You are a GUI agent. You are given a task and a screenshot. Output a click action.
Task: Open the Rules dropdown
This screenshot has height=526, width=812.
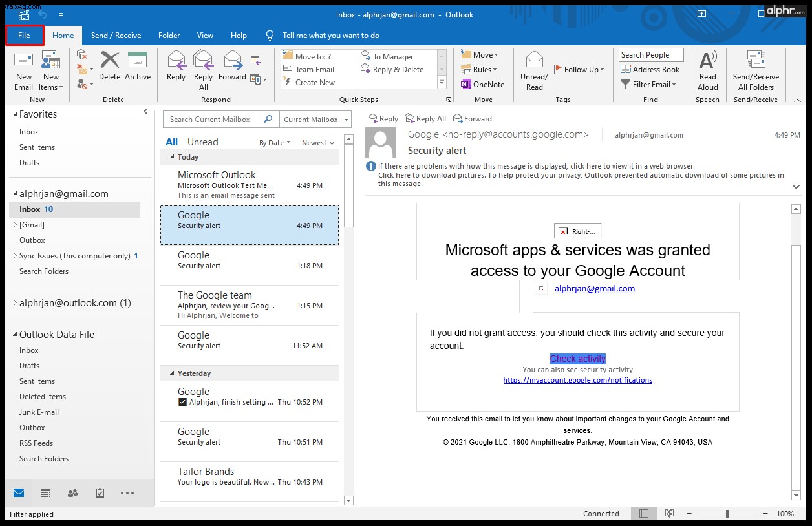tap(479, 70)
